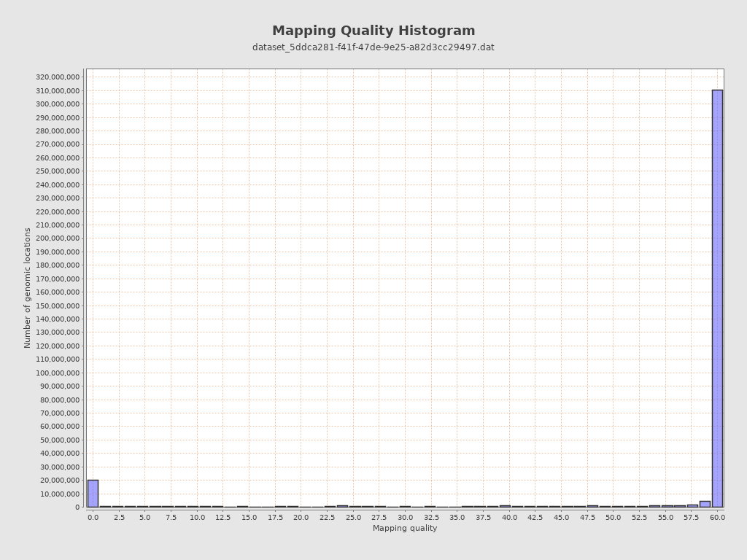
Task: Click the 250,000,000 y-axis tick label
Action: [58, 171]
